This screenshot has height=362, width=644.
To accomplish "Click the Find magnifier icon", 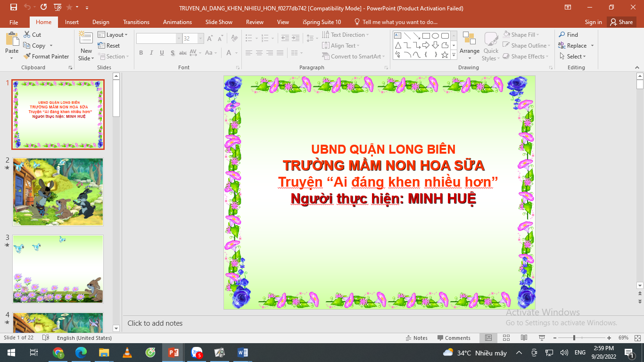I will [x=562, y=35].
